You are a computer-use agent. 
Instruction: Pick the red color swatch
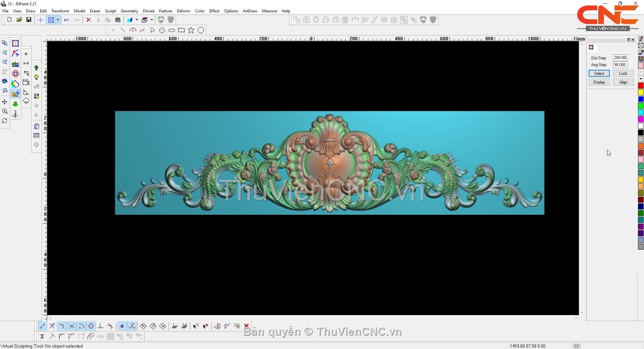coord(641,86)
